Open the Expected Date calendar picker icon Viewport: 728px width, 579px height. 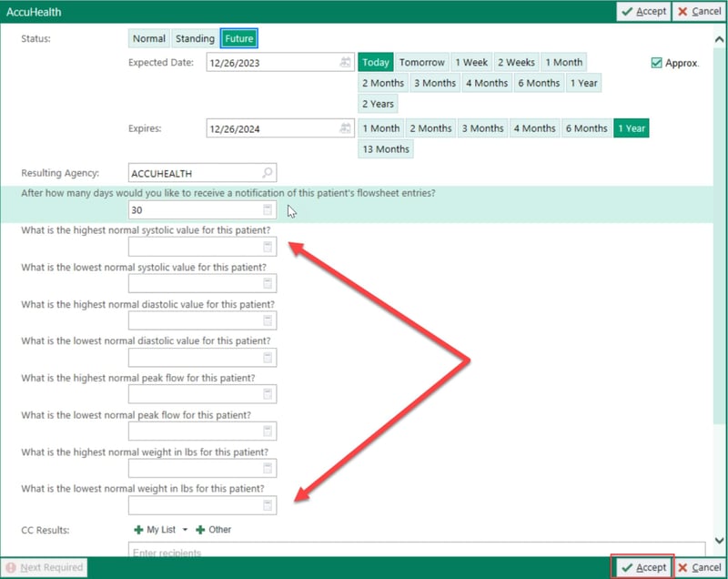[345, 62]
